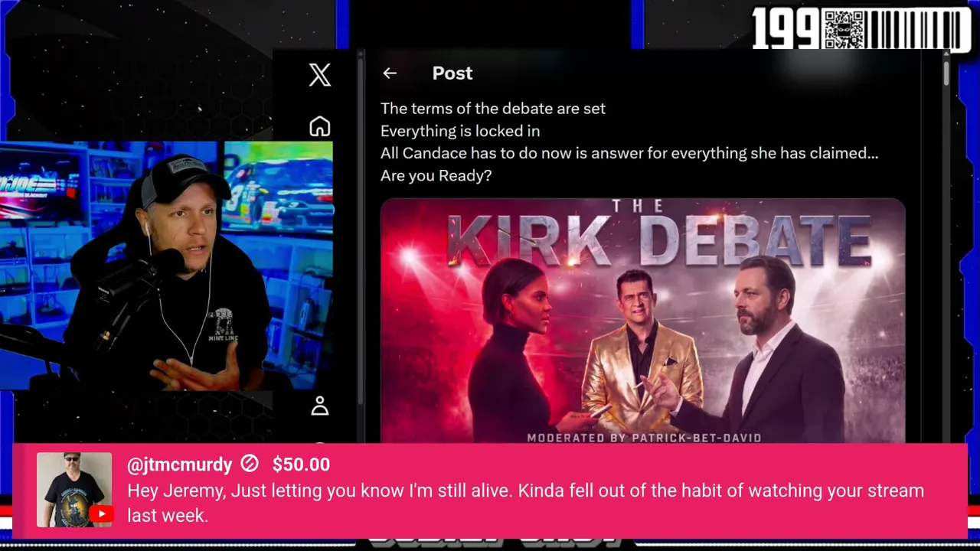980x551 pixels.
Task: Open The Kirk Debate post image
Action: click(643, 321)
